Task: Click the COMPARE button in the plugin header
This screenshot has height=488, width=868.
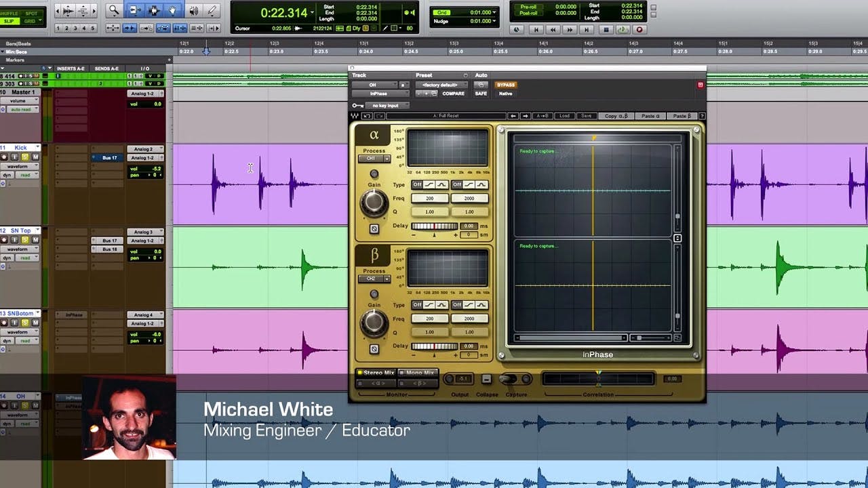Action: tap(453, 94)
